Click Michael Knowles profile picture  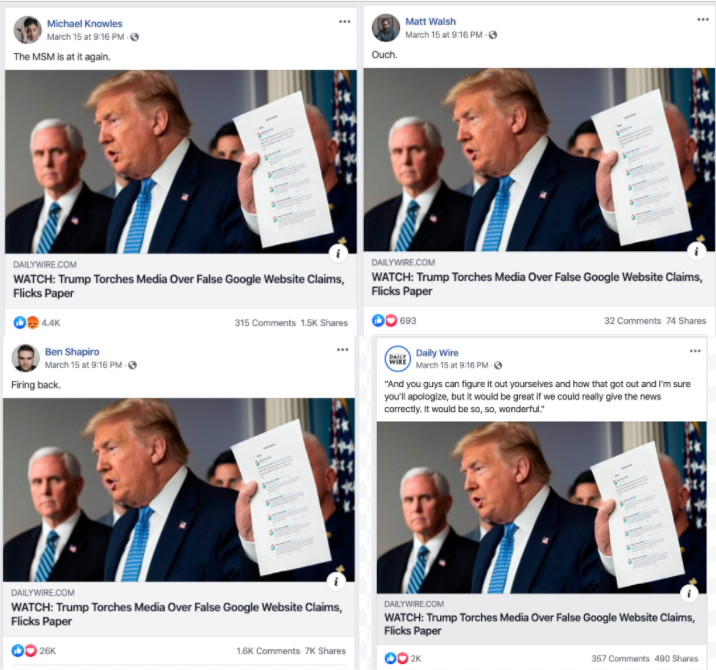[27, 30]
